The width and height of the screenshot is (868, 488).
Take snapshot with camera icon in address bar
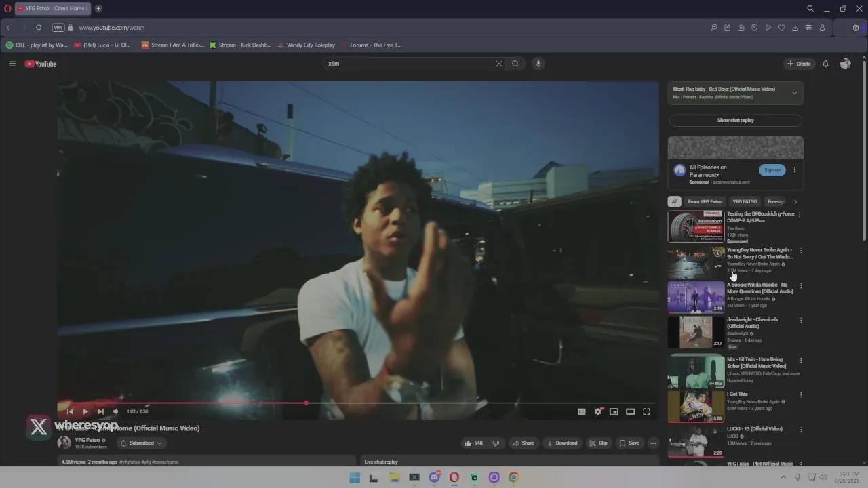click(741, 28)
